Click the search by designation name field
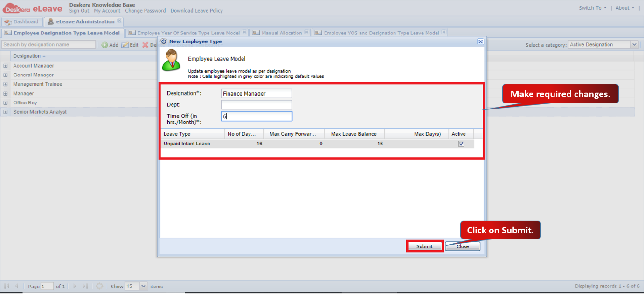 (48, 45)
